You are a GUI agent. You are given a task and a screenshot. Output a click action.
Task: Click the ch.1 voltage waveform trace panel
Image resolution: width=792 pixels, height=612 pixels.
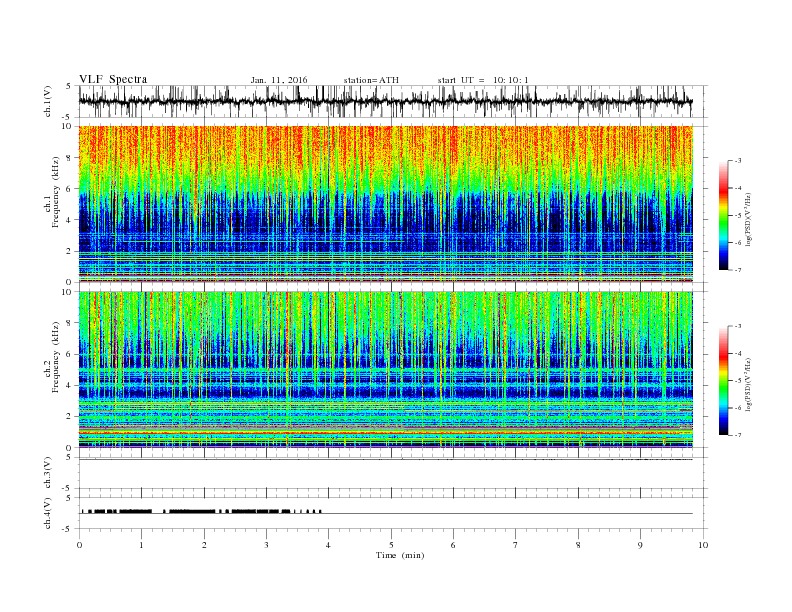click(x=393, y=101)
